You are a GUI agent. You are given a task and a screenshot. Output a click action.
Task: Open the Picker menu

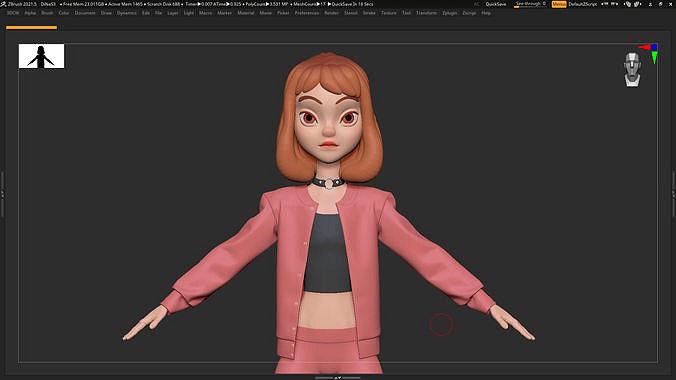tap(283, 13)
